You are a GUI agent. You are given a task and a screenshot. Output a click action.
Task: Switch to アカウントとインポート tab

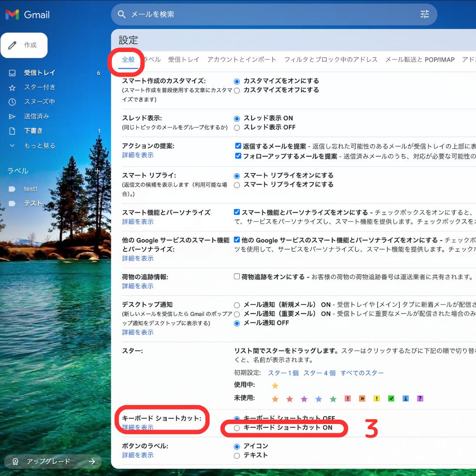[x=242, y=59]
